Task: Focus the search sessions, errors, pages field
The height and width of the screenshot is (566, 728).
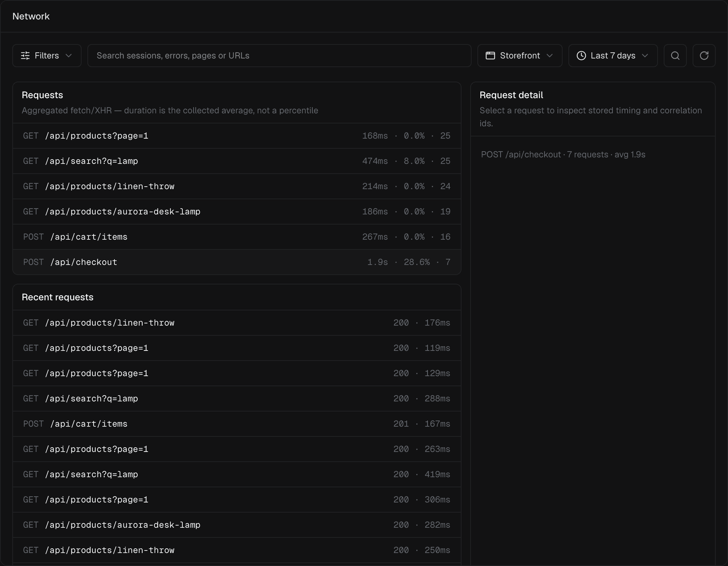Action: (279, 56)
